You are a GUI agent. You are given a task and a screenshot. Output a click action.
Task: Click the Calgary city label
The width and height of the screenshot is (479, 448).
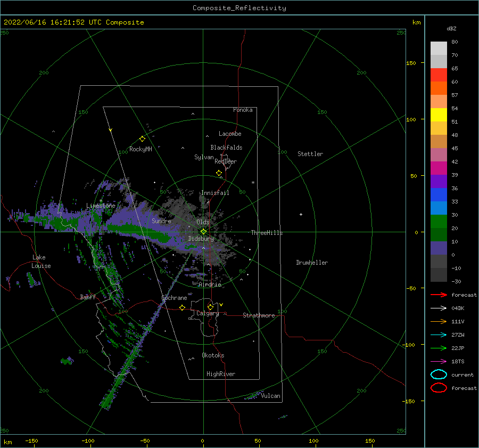point(208,313)
